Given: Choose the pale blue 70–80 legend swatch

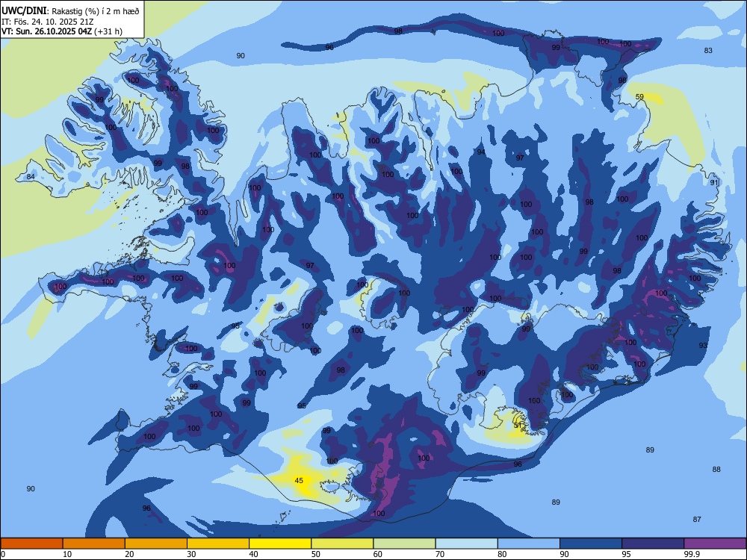Looking at the screenshot, I should tap(467, 544).
